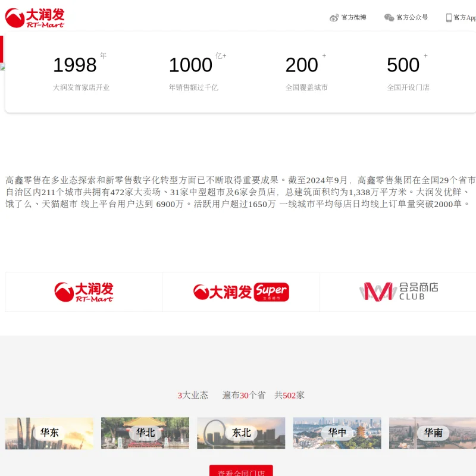Choose the 华东 region thumbnail
The height and width of the screenshot is (476, 476).
49,433
